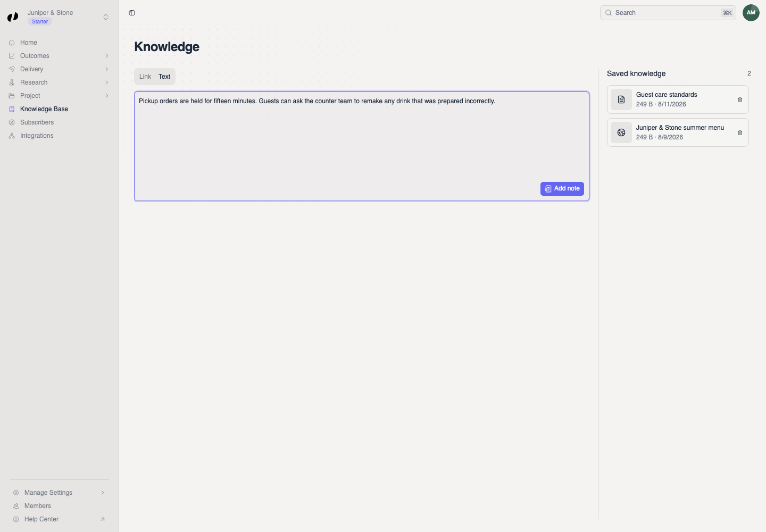Open the Guest care standards title

coord(667,95)
